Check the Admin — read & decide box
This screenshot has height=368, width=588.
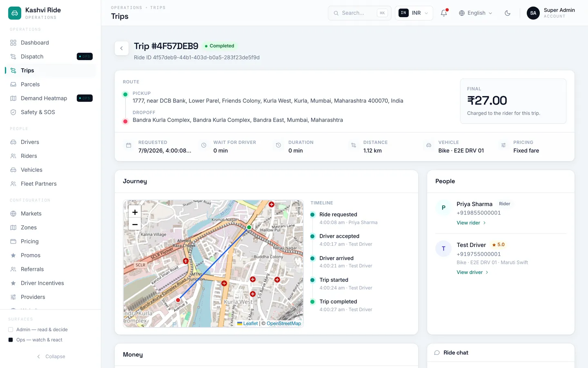click(11, 330)
